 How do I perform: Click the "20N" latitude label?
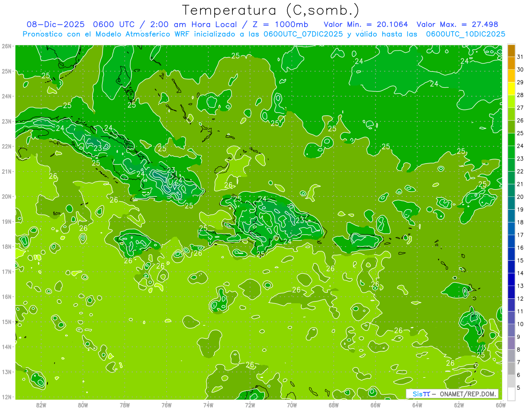[x=7, y=196]
